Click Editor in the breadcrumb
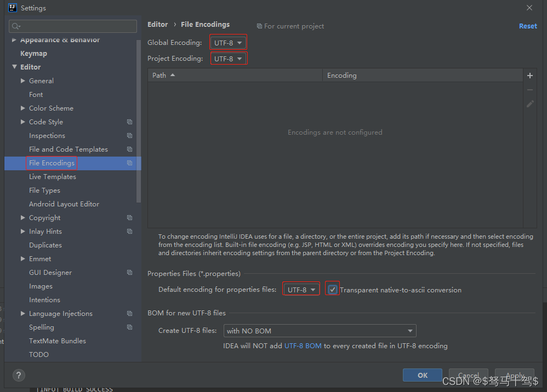 coord(158,25)
